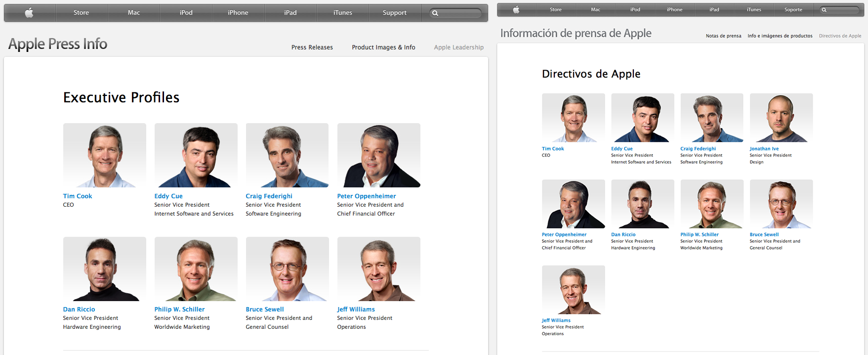Open Mac in Spanish page navigation bar
868x355 pixels.
[596, 9]
